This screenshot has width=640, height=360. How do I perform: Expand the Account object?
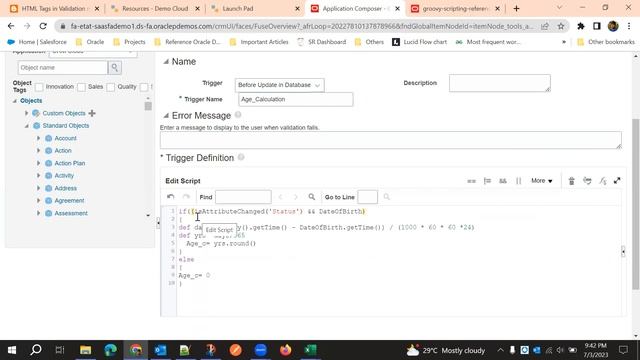(39, 138)
